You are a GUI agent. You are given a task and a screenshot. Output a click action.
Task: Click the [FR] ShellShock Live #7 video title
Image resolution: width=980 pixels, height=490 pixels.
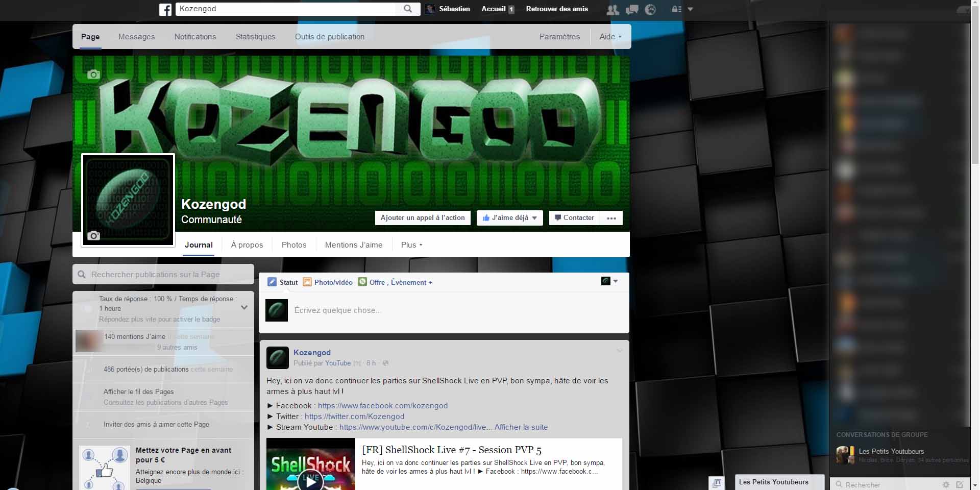[452, 450]
